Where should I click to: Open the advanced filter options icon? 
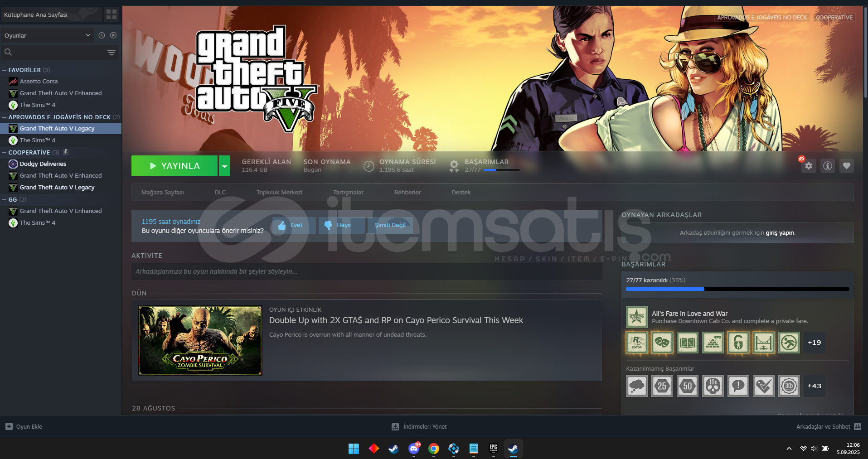click(x=111, y=53)
